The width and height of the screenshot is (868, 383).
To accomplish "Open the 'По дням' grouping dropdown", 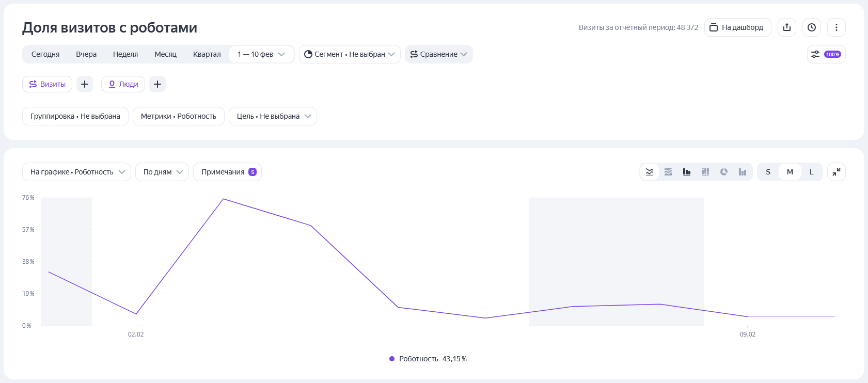I will click(x=162, y=172).
